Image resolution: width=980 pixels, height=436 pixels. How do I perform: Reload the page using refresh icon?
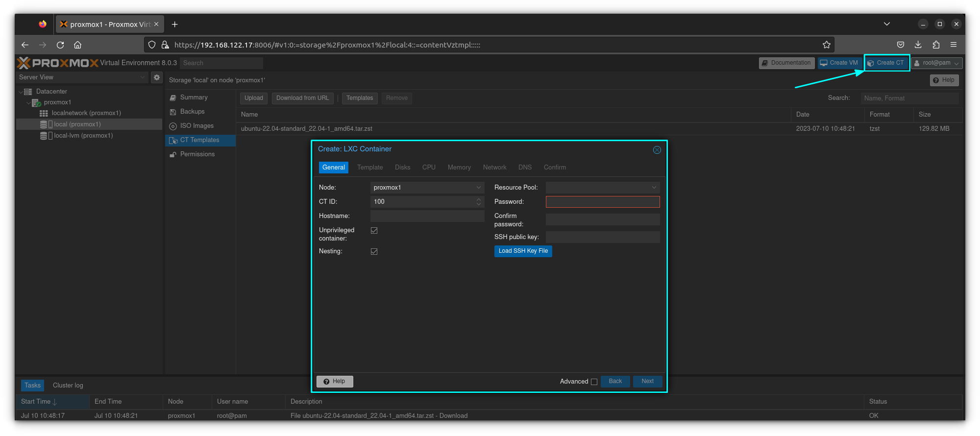pyautogui.click(x=60, y=45)
